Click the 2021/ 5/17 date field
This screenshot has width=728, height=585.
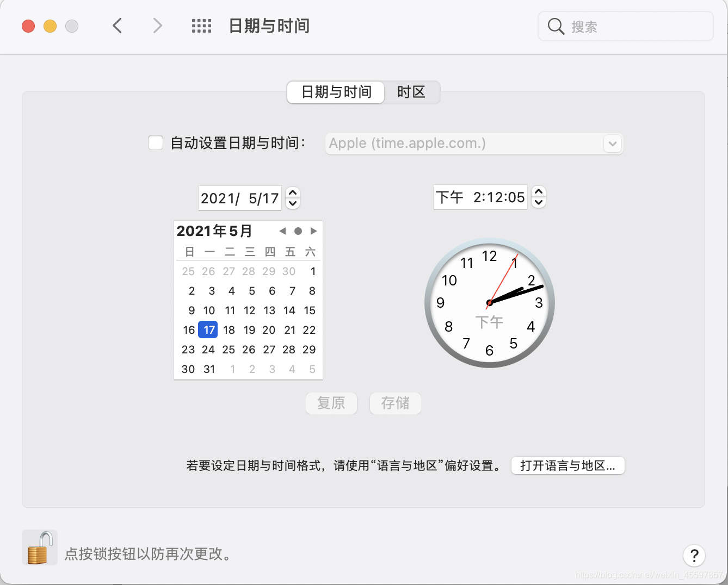click(x=240, y=198)
